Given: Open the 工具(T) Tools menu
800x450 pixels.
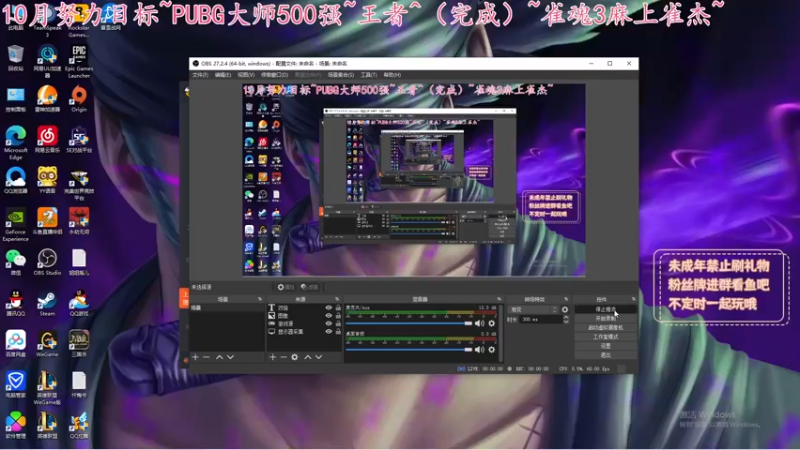Looking at the screenshot, I should (x=369, y=75).
